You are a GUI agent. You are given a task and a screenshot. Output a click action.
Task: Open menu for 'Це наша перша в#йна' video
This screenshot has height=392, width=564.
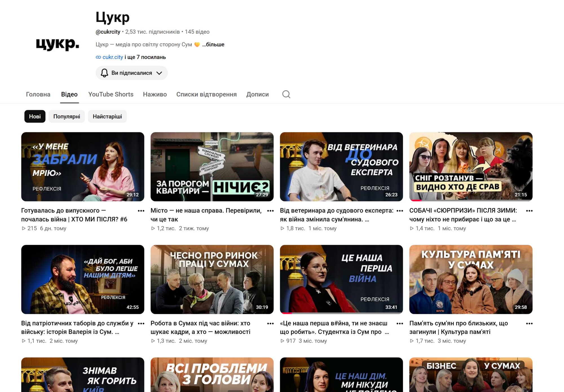click(400, 324)
